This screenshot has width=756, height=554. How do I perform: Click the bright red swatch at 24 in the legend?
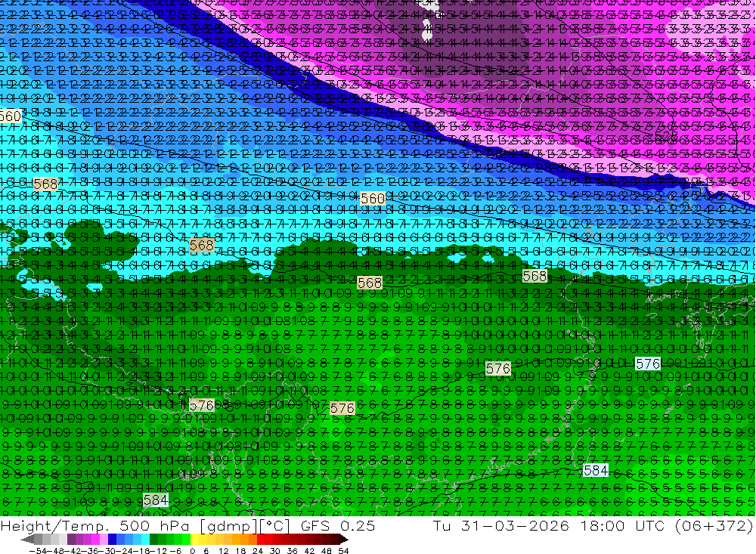click(261, 540)
